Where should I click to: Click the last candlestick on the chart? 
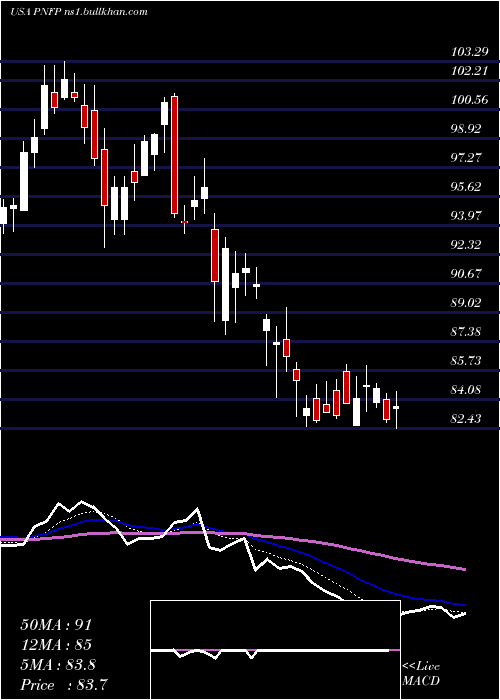click(396, 408)
